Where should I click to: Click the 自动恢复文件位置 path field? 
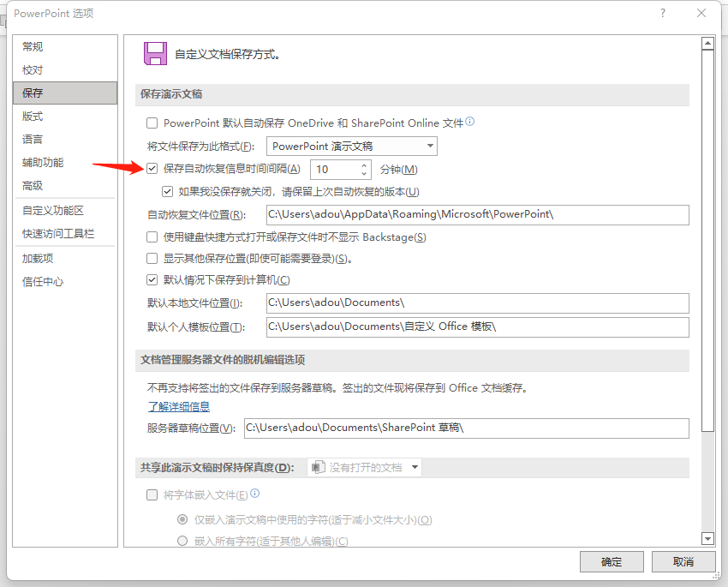coord(478,214)
